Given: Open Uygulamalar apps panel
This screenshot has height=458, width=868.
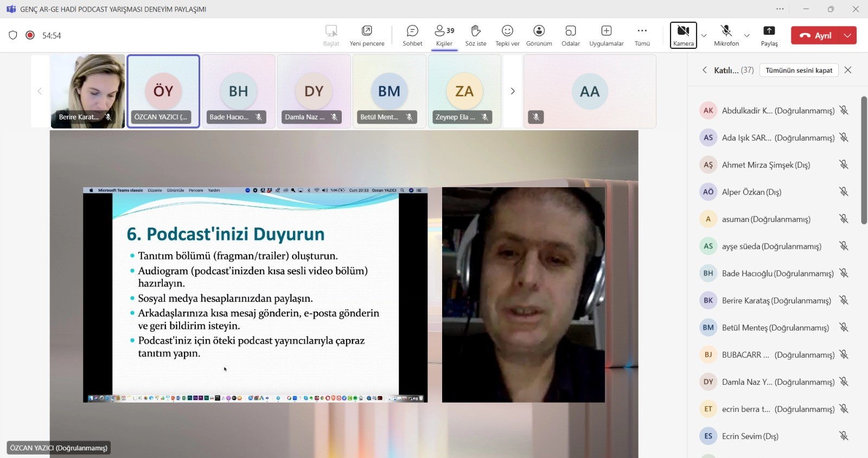Looking at the screenshot, I should pos(606,35).
